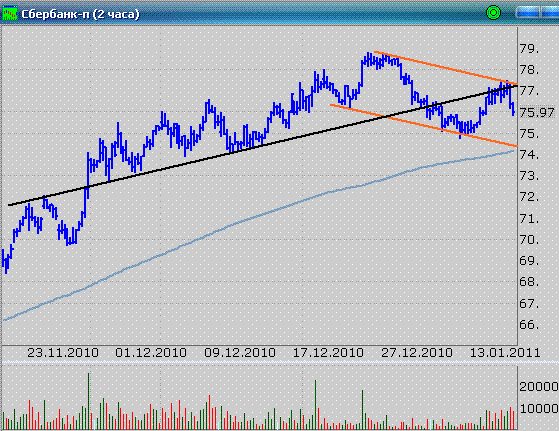
Task: Select the upper orange channel line
Action: point(446,68)
